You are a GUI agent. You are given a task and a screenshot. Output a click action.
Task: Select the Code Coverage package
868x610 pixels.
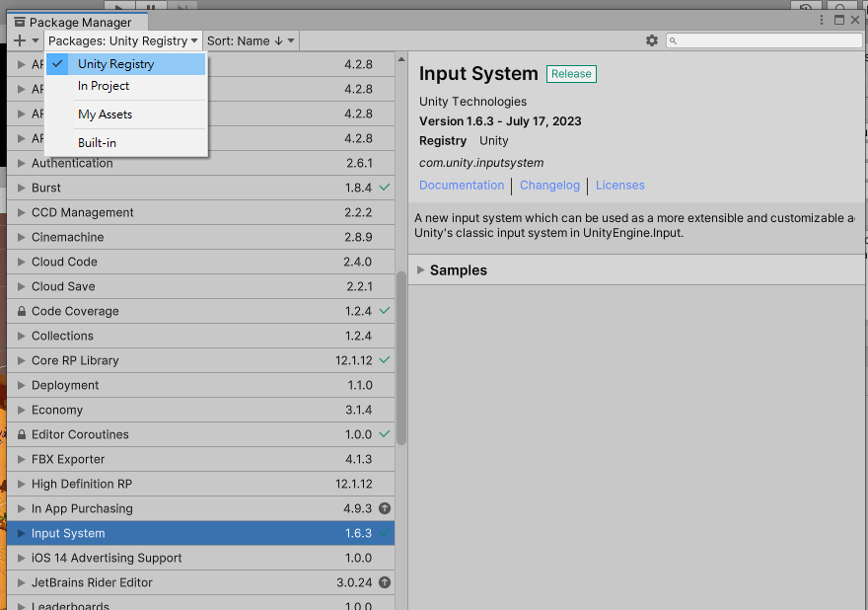(200, 311)
